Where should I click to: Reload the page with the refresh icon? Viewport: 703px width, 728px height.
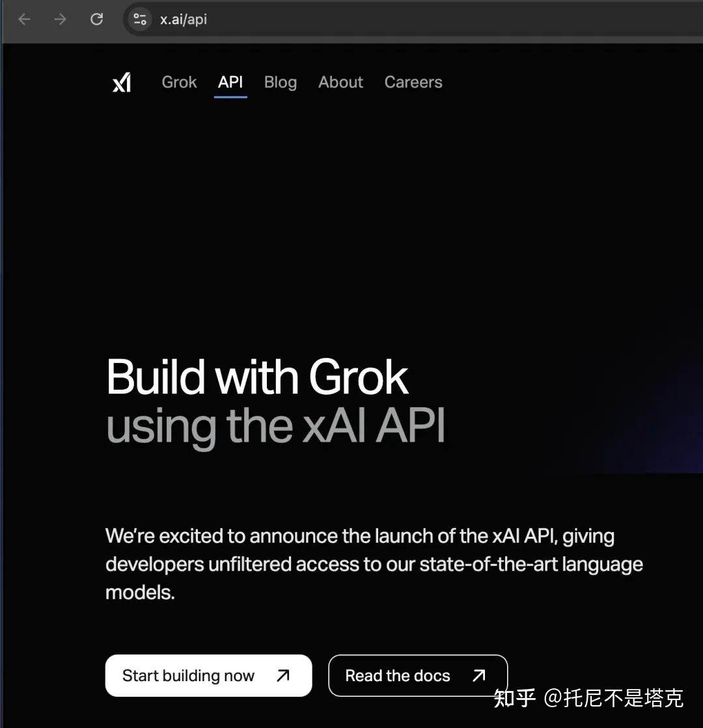(96, 20)
